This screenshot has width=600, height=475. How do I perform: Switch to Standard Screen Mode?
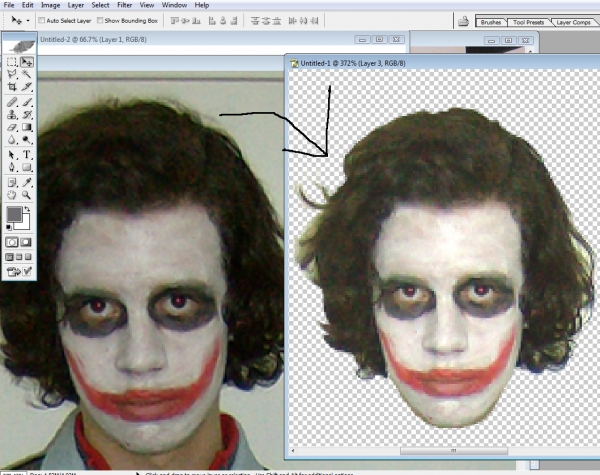(10, 257)
